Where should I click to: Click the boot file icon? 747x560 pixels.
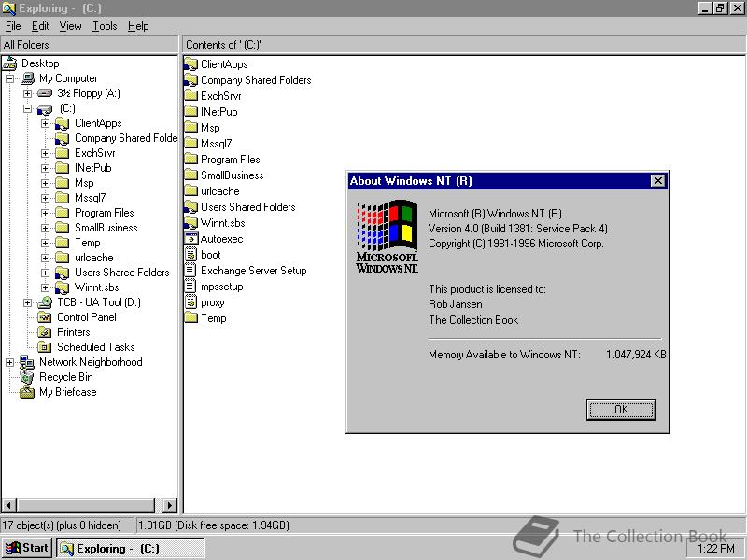pyautogui.click(x=191, y=255)
